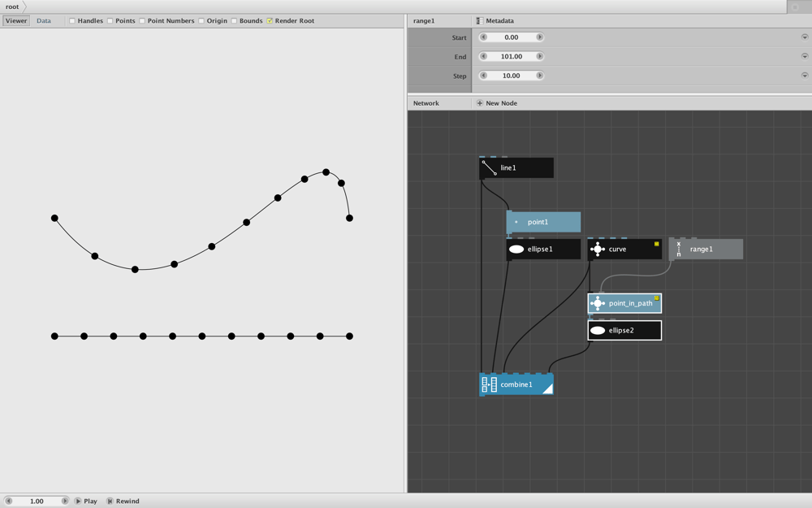Click the Rewind button label
This screenshot has width=812, height=508.
(x=127, y=501)
